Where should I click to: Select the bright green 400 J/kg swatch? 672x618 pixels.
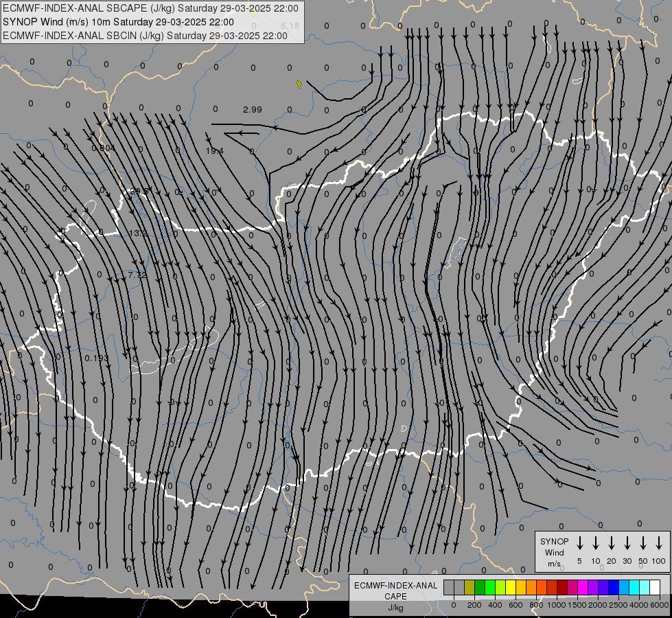(x=490, y=587)
